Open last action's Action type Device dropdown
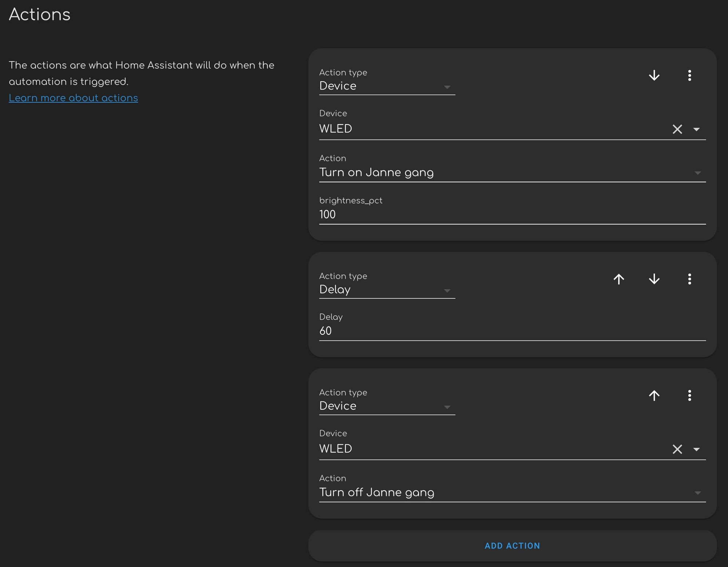 pyautogui.click(x=387, y=406)
